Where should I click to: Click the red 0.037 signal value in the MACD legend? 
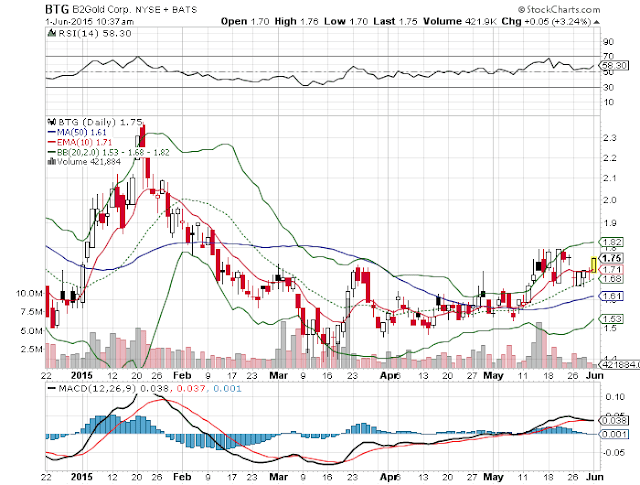coord(191,388)
